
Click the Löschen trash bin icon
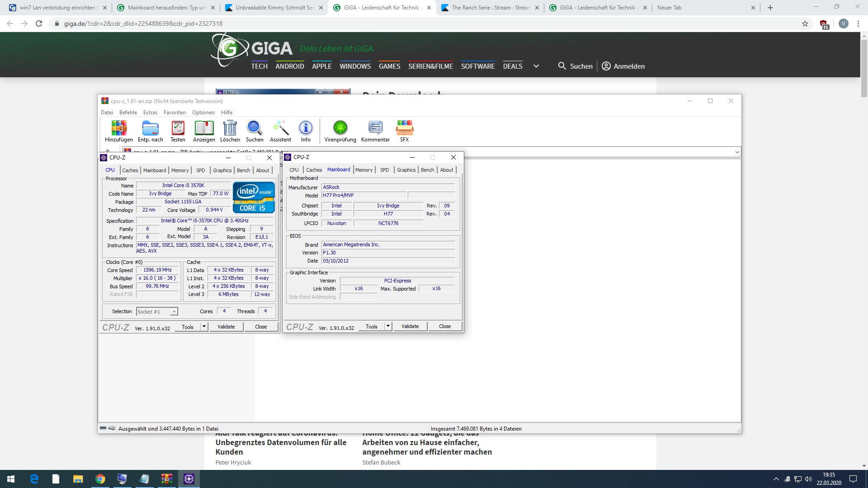pyautogui.click(x=230, y=129)
